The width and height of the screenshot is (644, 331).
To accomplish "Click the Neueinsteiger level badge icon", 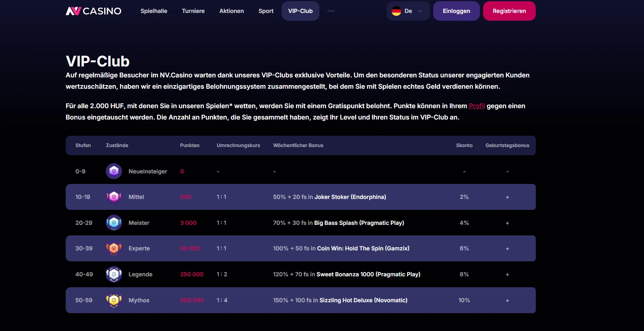I will point(114,171).
